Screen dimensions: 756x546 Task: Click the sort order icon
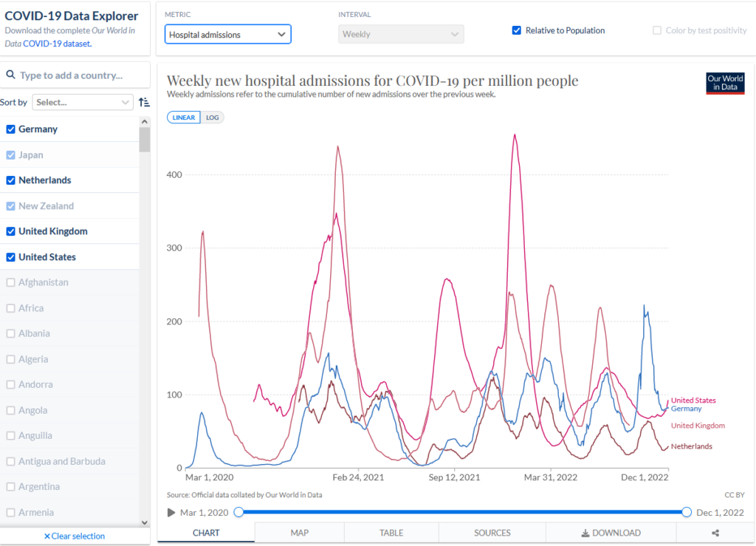(144, 103)
